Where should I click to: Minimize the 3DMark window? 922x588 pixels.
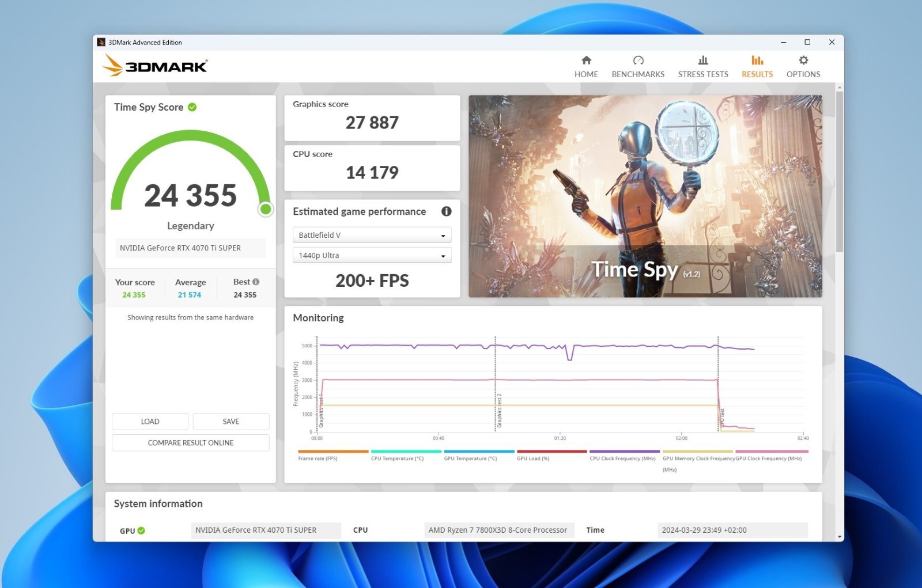[783, 42]
